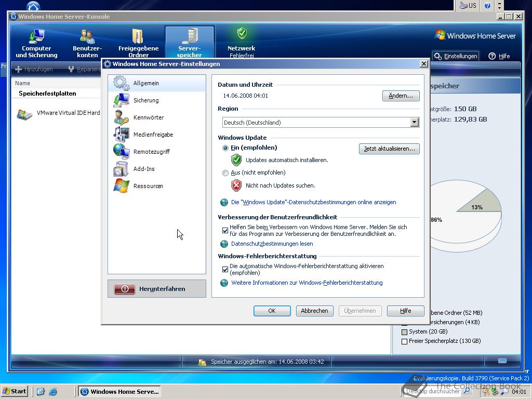This screenshot has height=399, width=532.
Task: Click the Add-Ins box icon
Action: (x=121, y=169)
